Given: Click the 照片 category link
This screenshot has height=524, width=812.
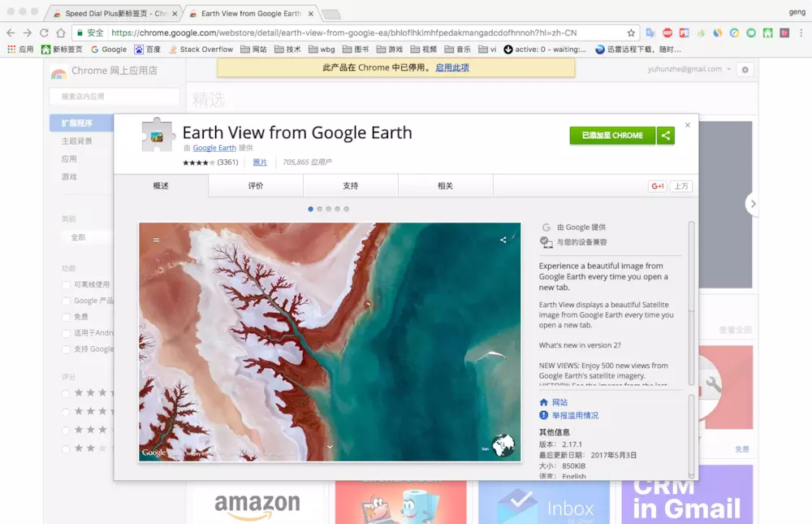Looking at the screenshot, I should (x=260, y=162).
